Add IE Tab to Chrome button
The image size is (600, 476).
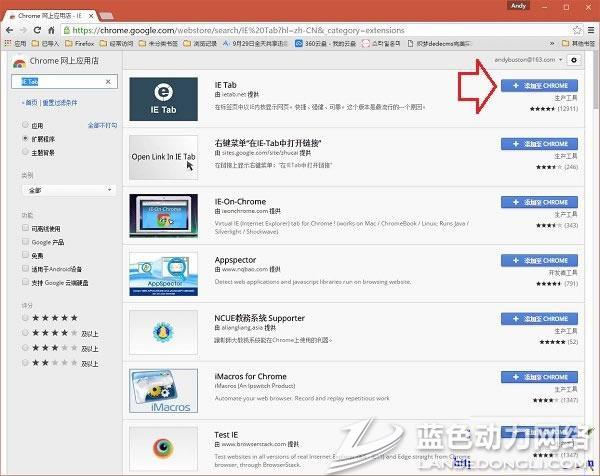[x=539, y=86]
